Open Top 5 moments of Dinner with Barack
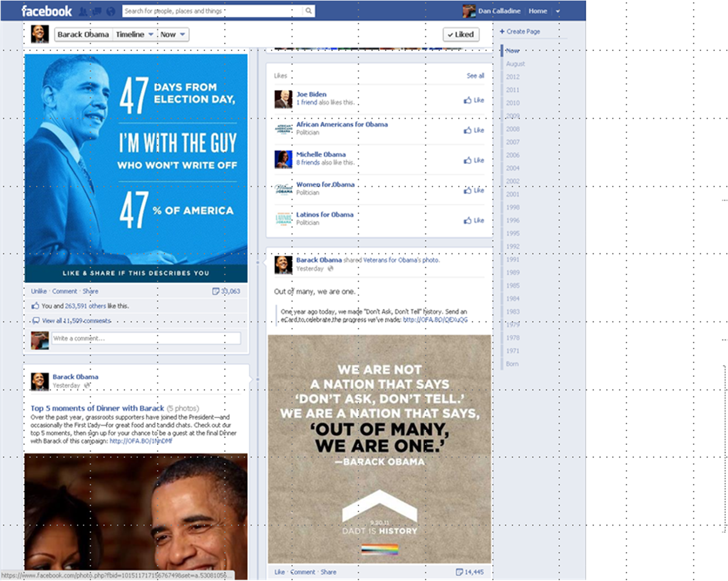Viewport: 728px width, 581px height. coord(97,408)
